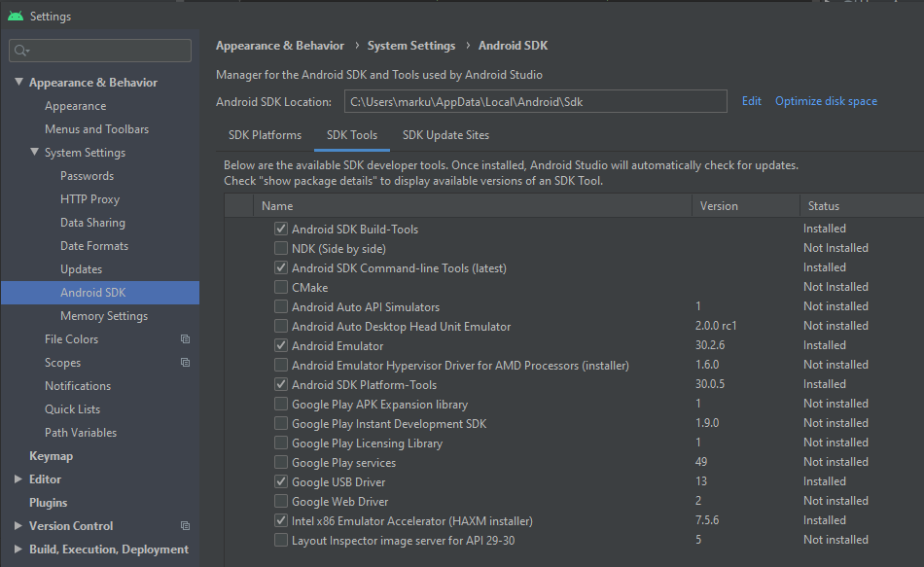Click the Android SDK Location path field

pyautogui.click(x=535, y=101)
